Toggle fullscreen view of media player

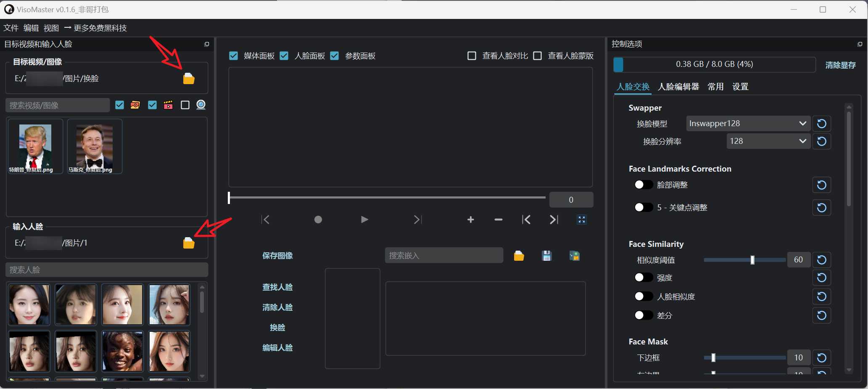click(x=581, y=220)
